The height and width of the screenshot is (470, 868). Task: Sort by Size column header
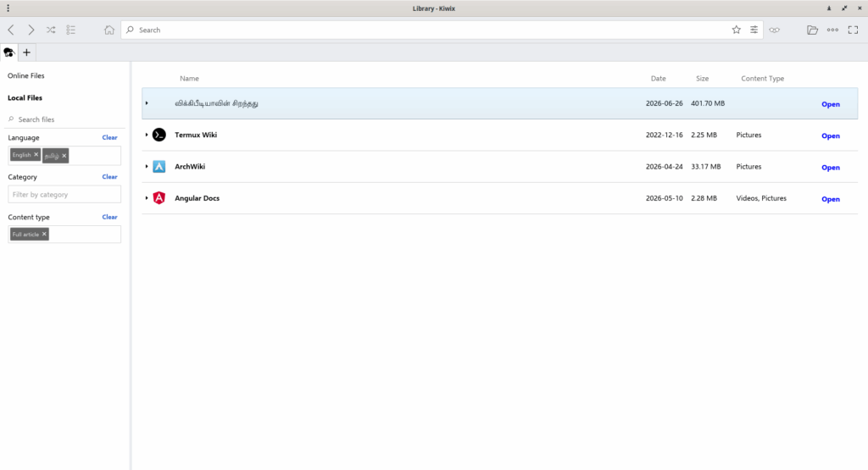[x=703, y=79]
